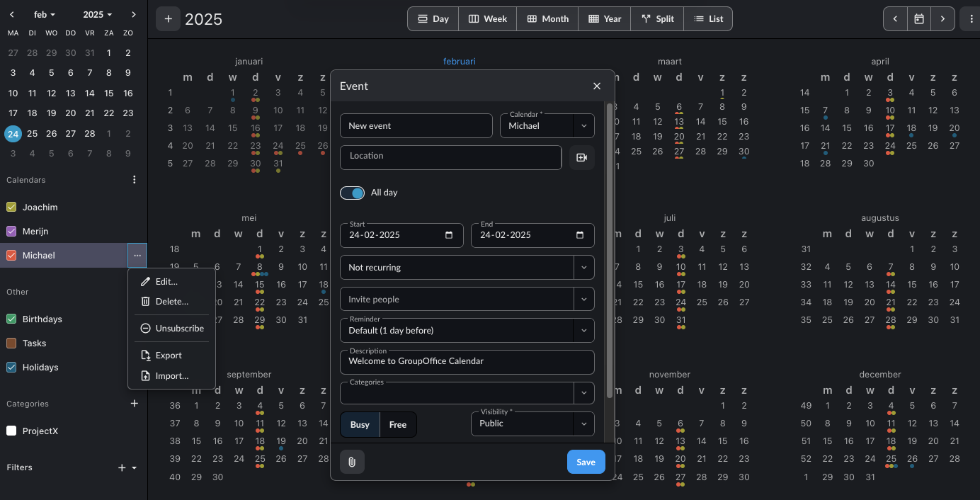
Task: Select the Free availability button
Action: coord(398,425)
